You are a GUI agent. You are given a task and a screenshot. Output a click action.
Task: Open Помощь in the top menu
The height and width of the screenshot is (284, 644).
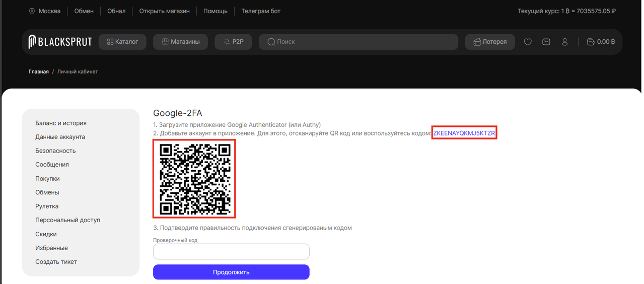click(216, 11)
